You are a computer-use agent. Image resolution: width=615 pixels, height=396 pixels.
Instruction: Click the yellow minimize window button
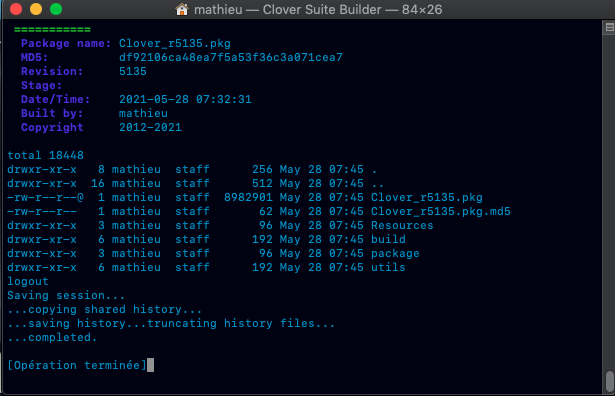pos(36,9)
